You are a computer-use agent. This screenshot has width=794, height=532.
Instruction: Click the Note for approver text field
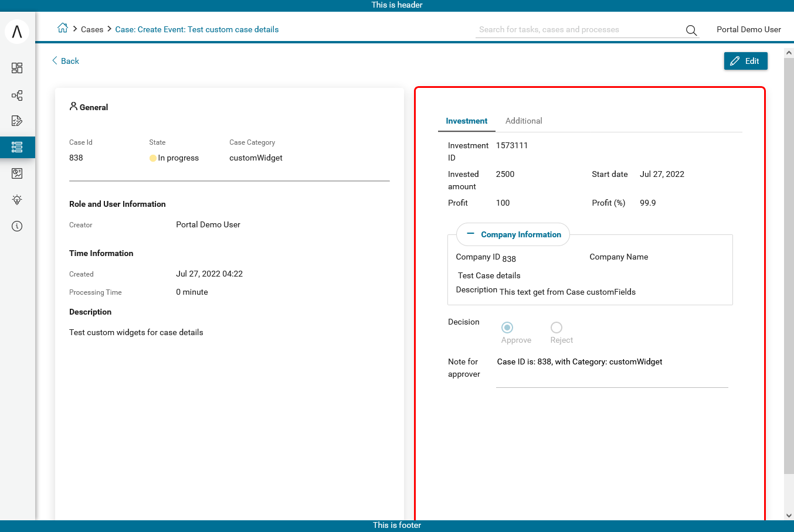[612, 370]
